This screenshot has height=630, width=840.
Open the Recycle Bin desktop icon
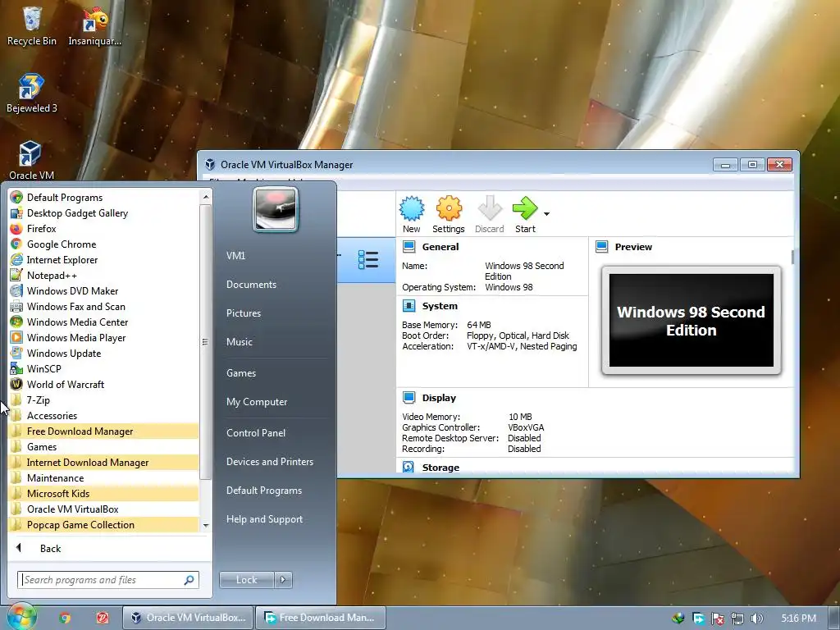[32, 25]
